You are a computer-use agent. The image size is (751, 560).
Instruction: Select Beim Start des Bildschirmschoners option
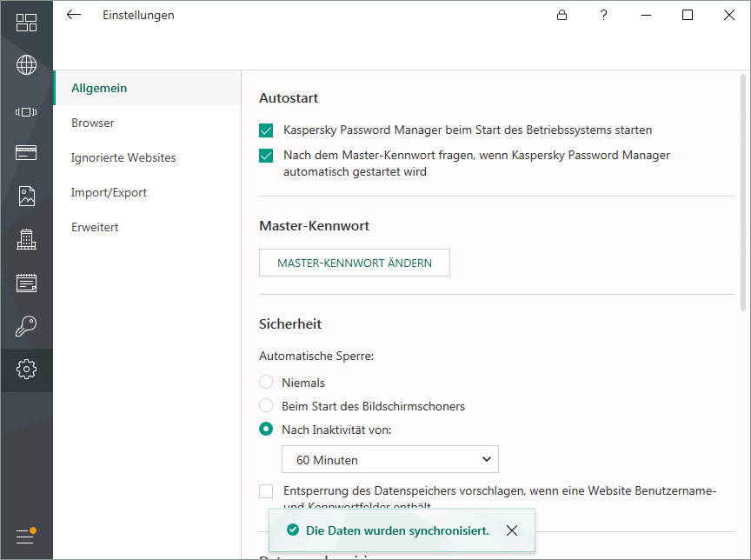pyautogui.click(x=266, y=406)
